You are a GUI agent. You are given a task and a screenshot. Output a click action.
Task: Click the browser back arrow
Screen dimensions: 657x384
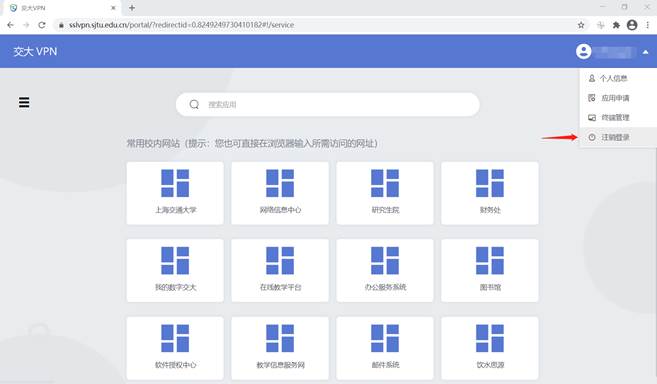pos(10,25)
